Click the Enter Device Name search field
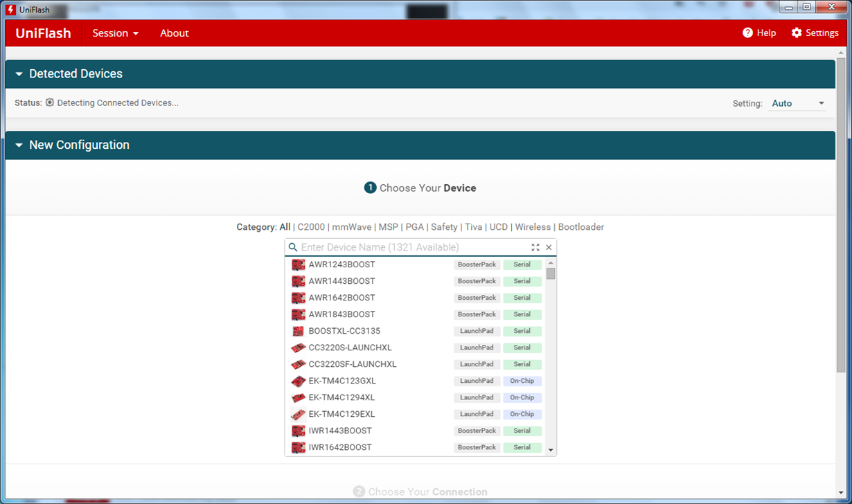The image size is (852, 504). 412,247
